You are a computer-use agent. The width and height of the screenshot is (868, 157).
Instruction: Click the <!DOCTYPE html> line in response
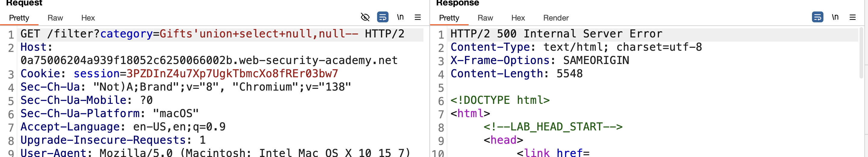click(x=500, y=100)
